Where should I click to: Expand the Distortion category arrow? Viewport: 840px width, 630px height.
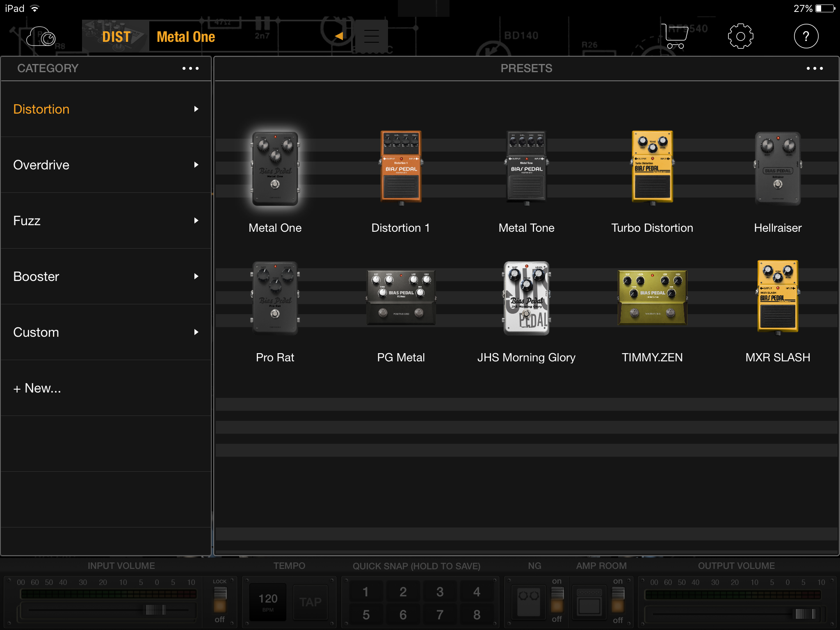196,109
